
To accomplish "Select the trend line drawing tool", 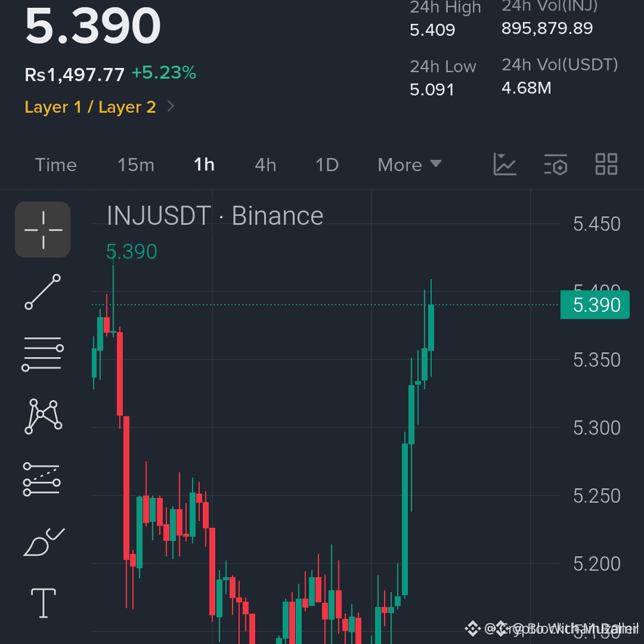I will coord(43,292).
